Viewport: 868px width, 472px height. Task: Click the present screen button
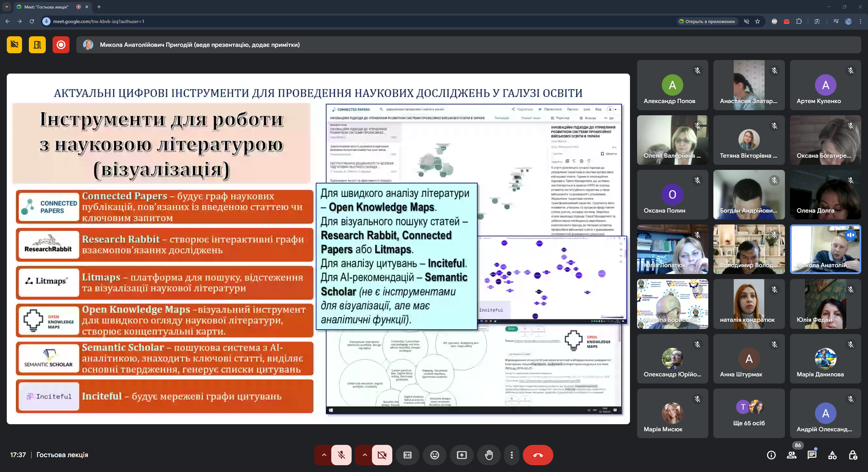coord(462,455)
